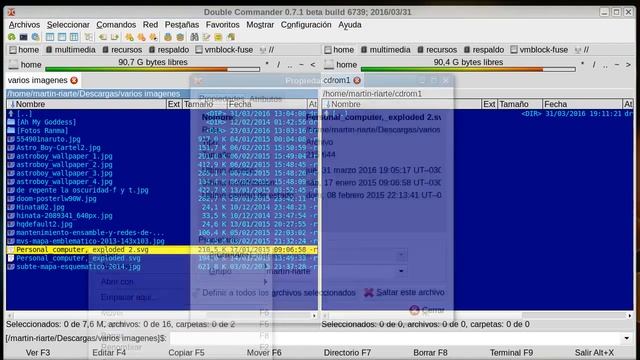Click the command line input field
Screen dimensions: 640x360
click(x=395, y=338)
